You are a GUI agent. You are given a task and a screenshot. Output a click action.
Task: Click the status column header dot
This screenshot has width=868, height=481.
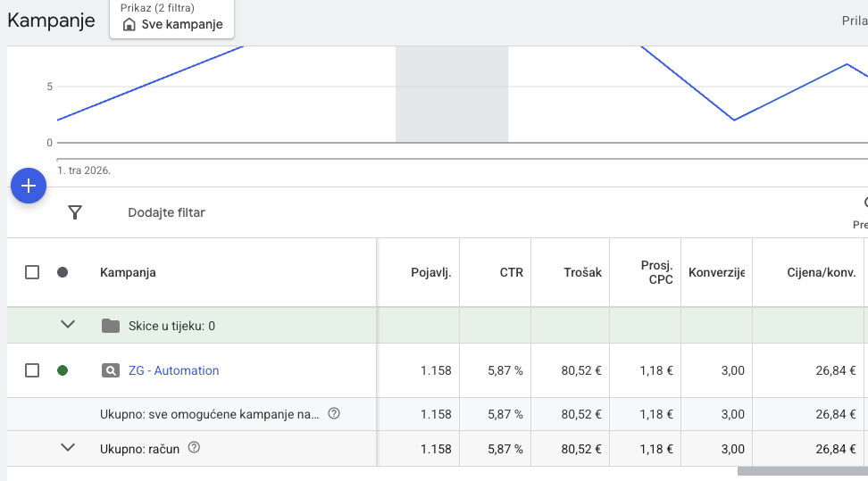[63, 272]
